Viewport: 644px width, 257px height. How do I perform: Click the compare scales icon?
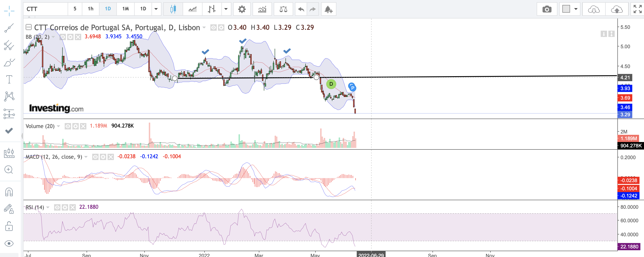coord(283,9)
